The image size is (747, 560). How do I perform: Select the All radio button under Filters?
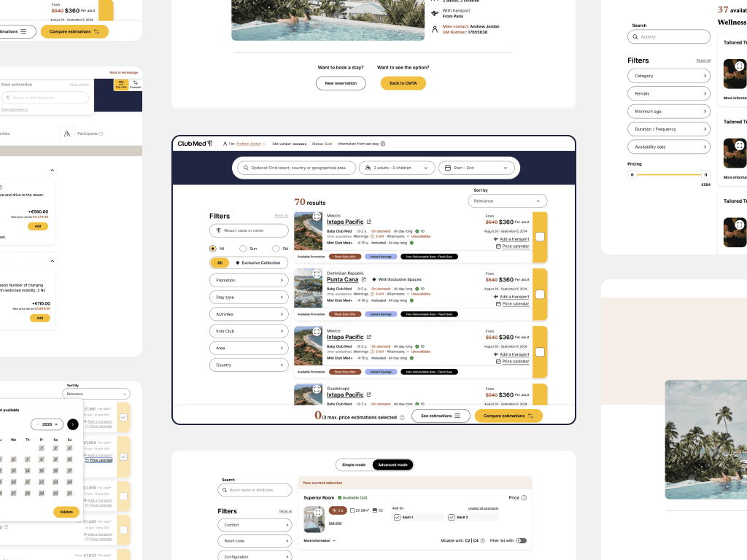[x=212, y=249]
